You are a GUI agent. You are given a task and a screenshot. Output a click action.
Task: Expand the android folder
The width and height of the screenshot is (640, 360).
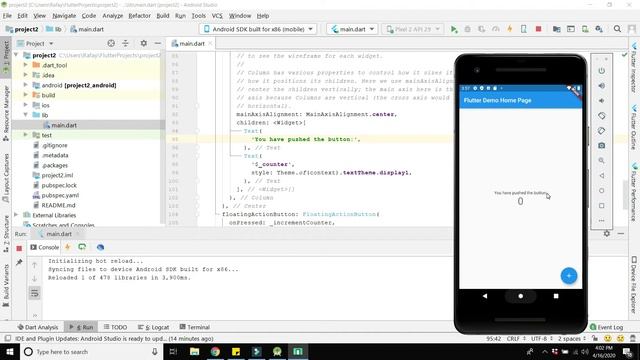coord(26,85)
